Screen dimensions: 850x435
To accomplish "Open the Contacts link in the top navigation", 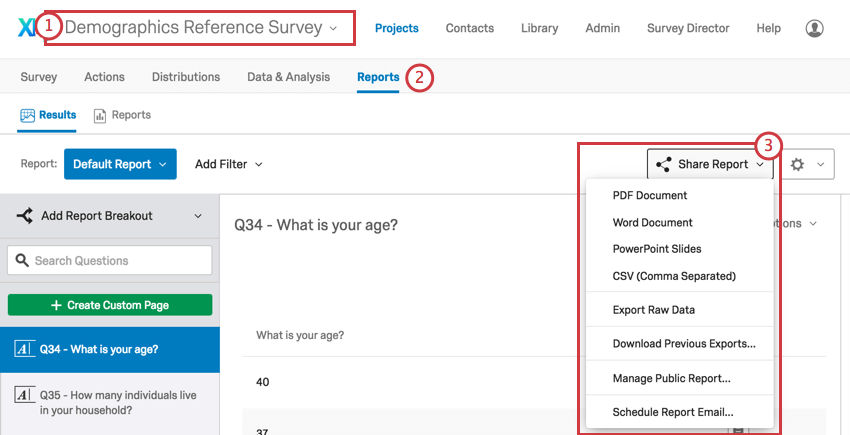I will tap(469, 28).
